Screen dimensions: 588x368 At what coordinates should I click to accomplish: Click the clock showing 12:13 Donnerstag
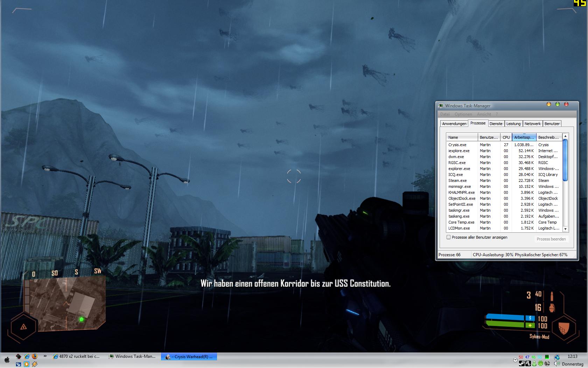(573, 360)
